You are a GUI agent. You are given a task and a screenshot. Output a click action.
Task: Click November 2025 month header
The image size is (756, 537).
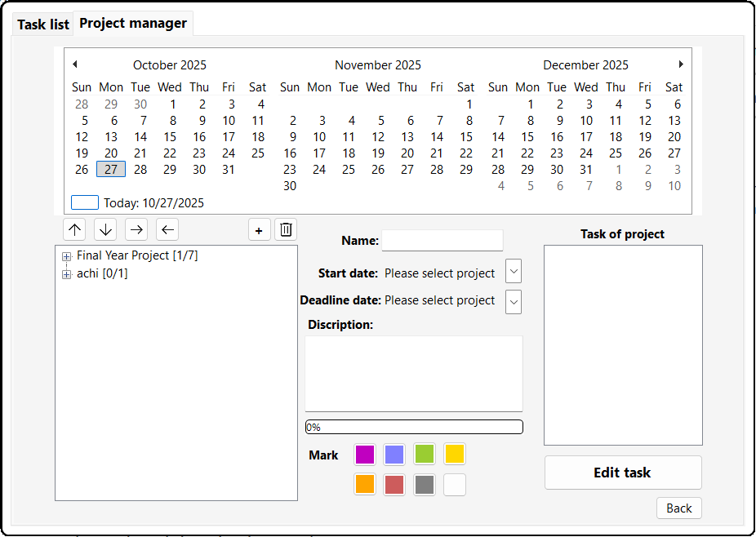point(378,65)
